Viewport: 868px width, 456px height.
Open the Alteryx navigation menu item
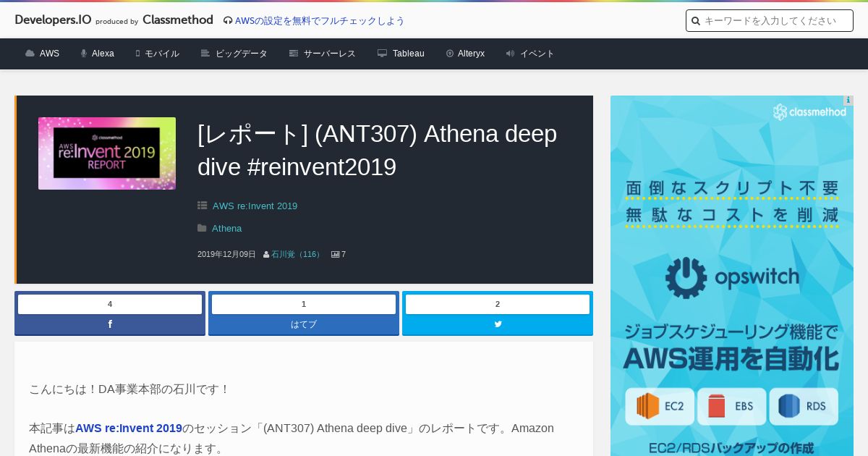[471, 54]
